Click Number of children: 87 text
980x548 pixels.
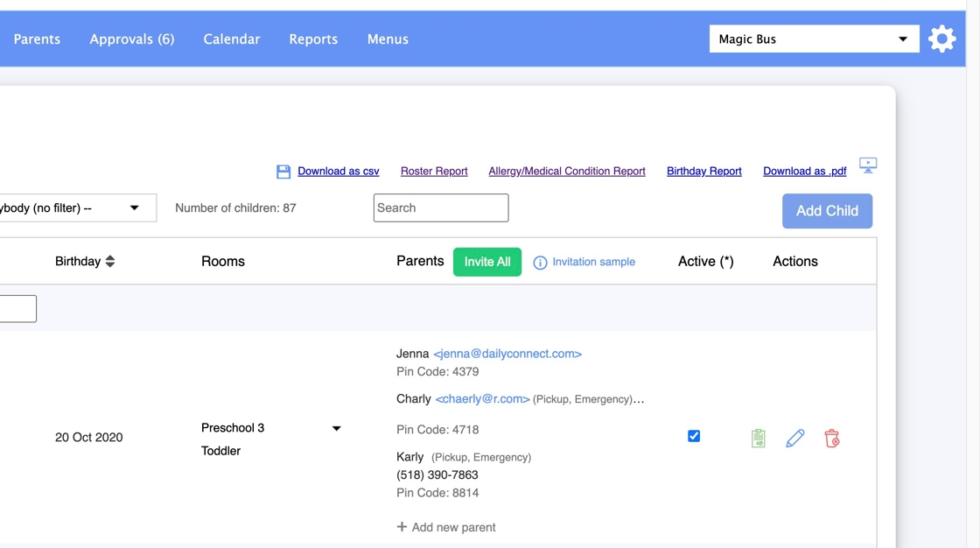(x=235, y=207)
